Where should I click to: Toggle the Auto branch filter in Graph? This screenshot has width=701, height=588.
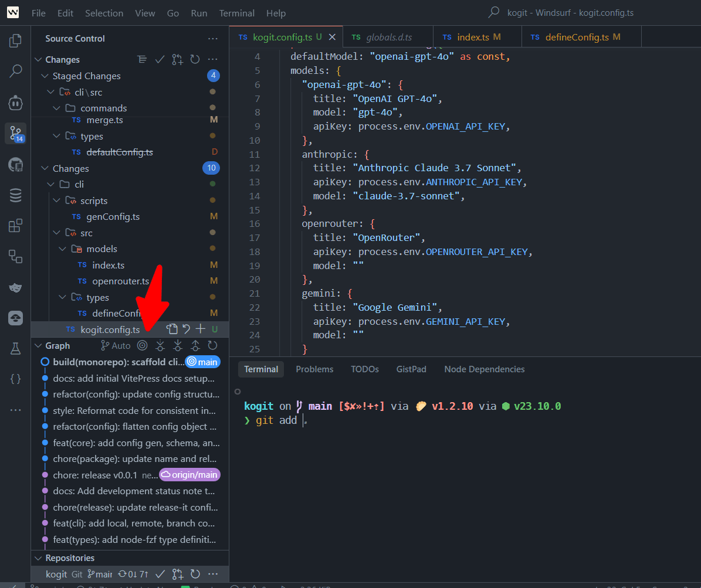[116, 345]
